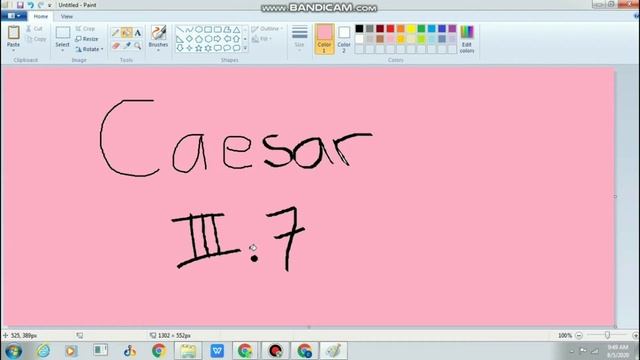640x360 pixels.
Task: Pick the purple color swatch
Action: pos(452,29)
